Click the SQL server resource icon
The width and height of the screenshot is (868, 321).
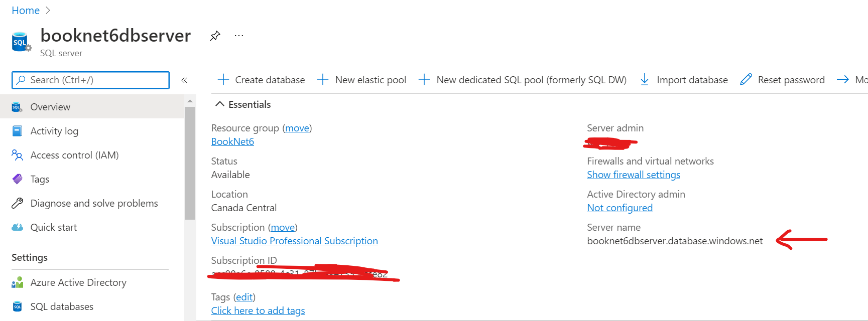pos(21,42)
